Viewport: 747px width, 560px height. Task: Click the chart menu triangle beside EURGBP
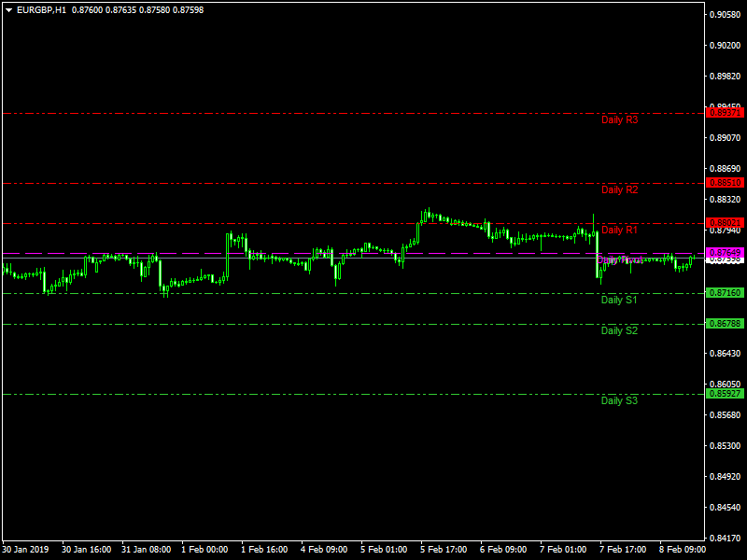pos(8,9)
